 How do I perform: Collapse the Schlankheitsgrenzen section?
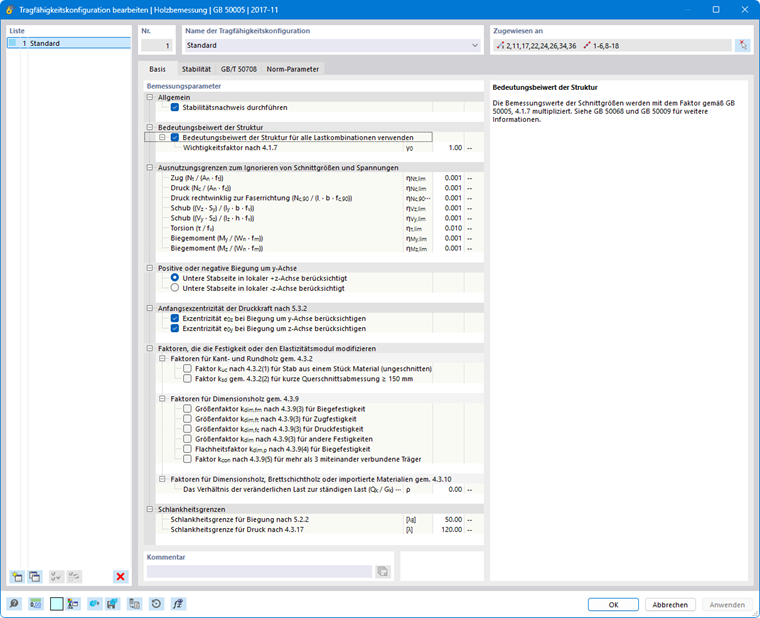(x=150, y=509)
